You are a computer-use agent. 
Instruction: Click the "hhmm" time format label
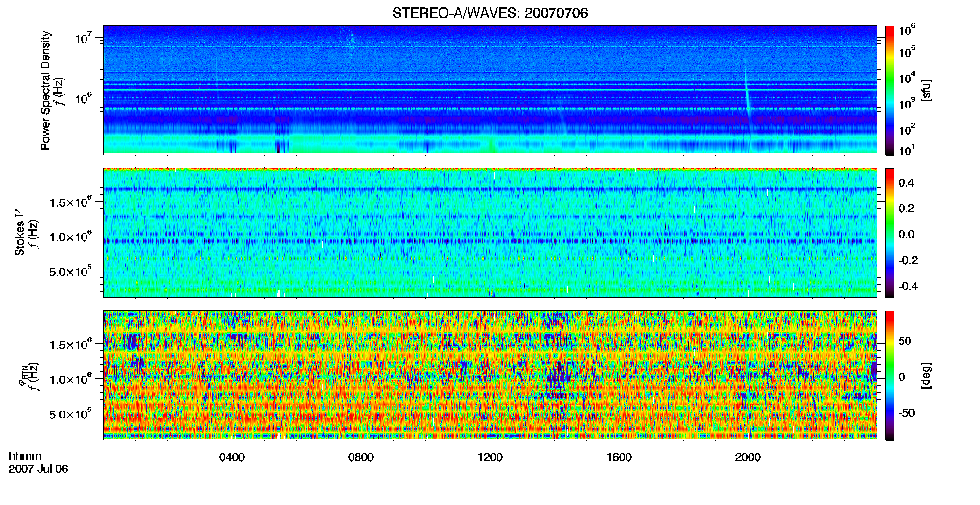(25, 456)
